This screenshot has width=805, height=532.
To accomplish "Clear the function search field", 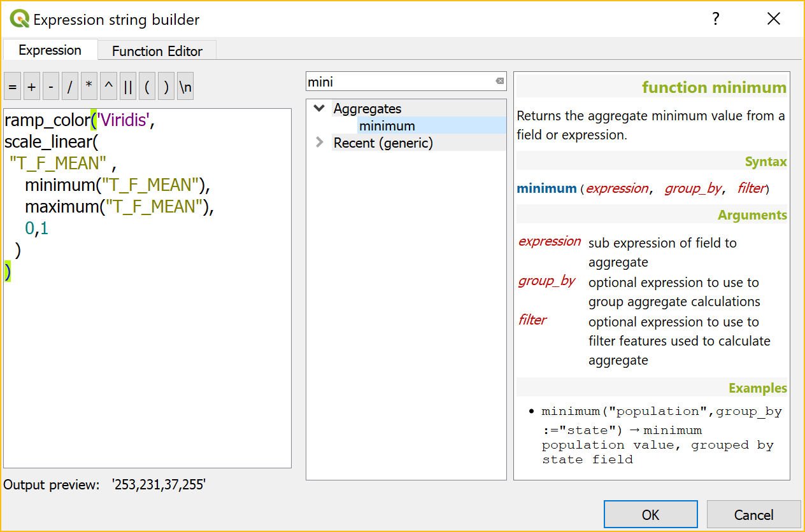I will point(499,81).
